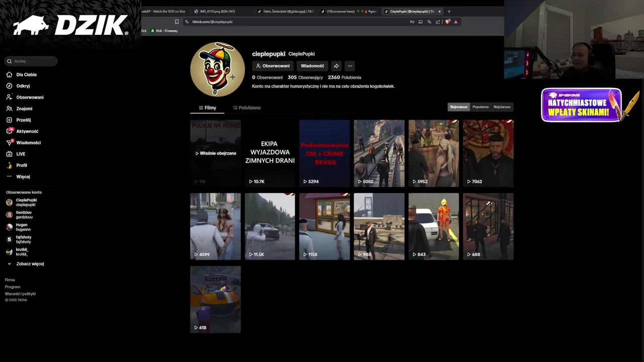
Task: Click the Warunki i polityki footer link
Action: 20,294
